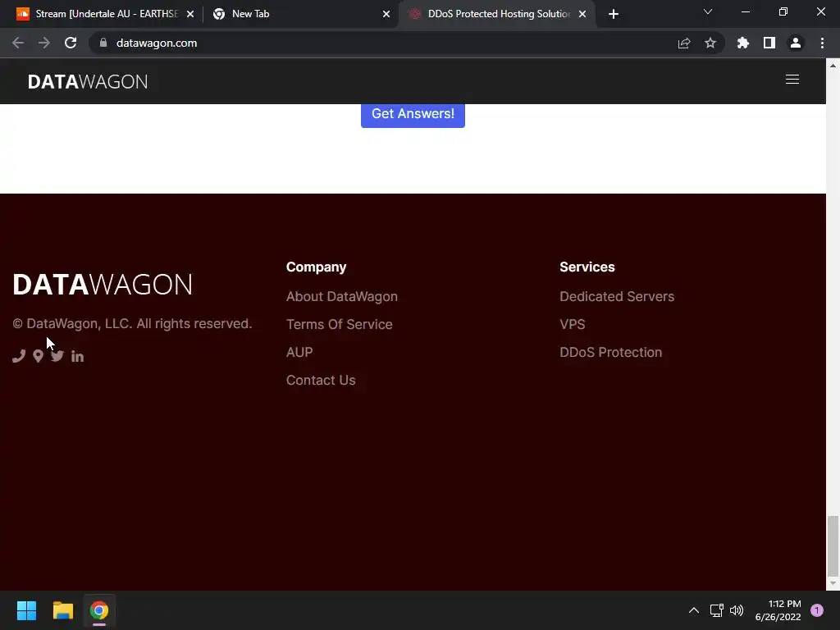Open the VPS services link
Screen dimensions: 840x630
(x=572, y=324)
